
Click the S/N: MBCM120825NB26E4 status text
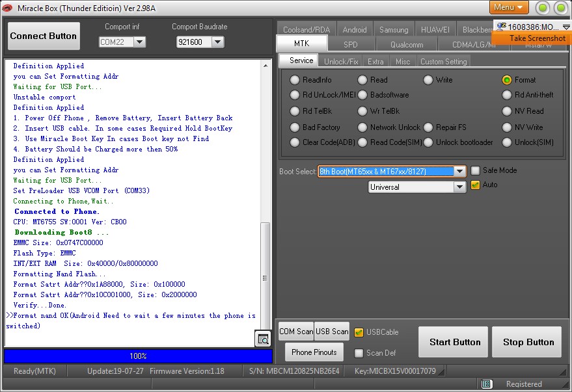pos(294,371)
